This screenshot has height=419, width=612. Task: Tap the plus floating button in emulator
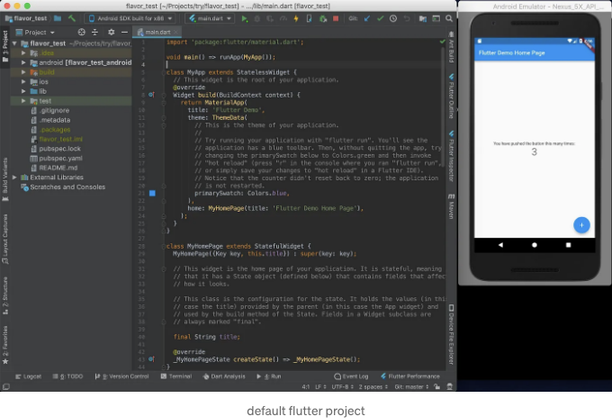tap(582, 225)
